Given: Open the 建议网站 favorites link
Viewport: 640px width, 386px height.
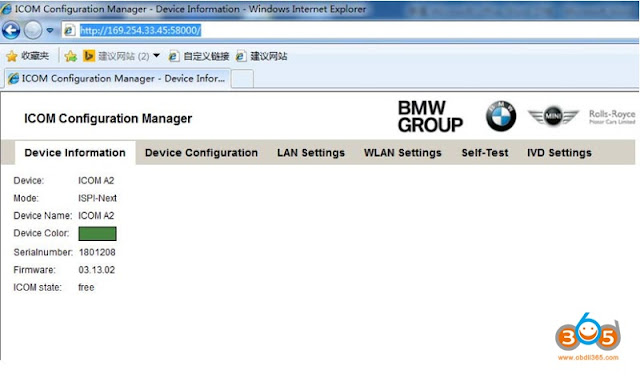Looking at the screenshot, I should click(262, 56).
